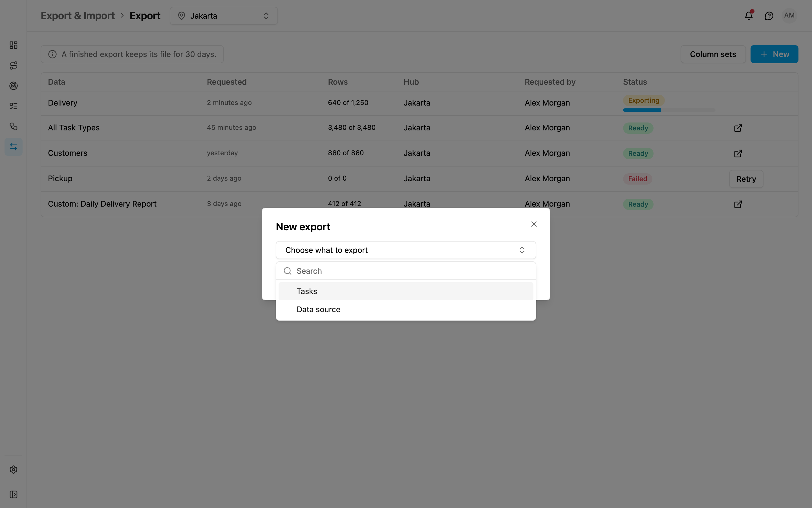Open the dashboard grid icon in sidebar

tap(14, 45)
